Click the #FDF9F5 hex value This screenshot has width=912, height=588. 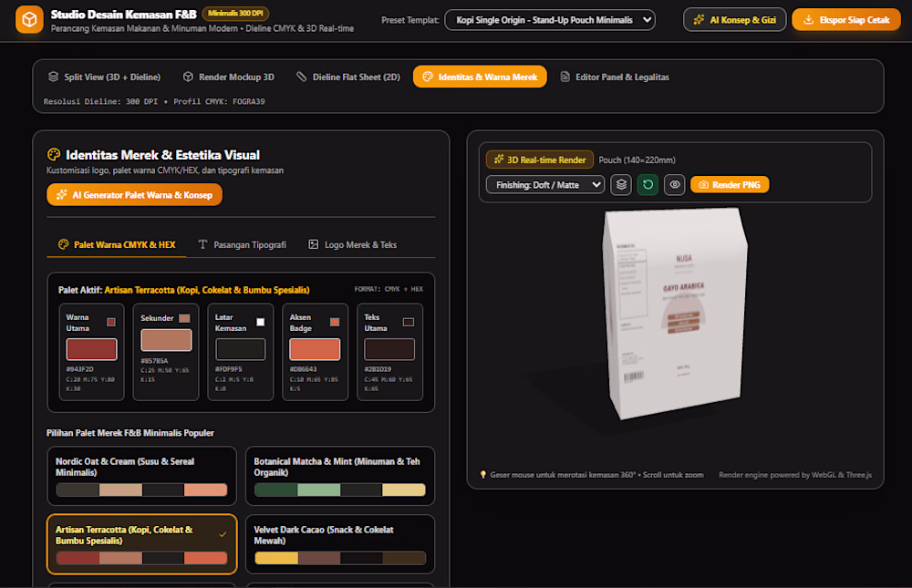[229, 369]
